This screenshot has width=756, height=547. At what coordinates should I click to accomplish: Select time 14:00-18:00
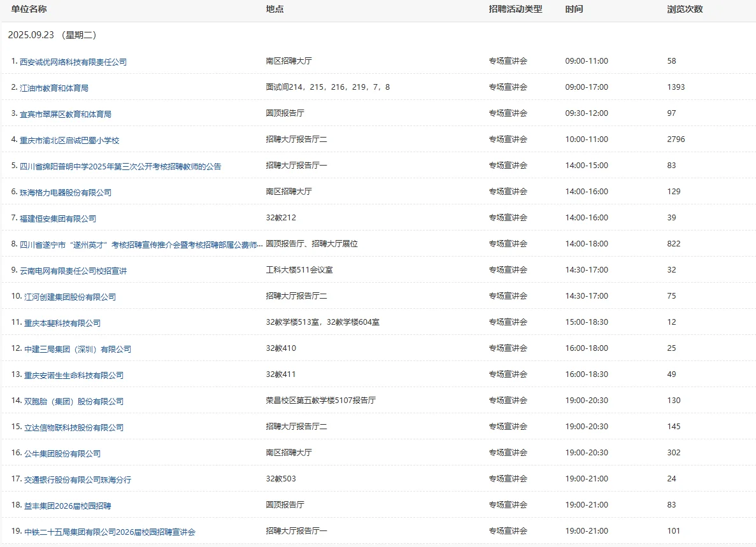[587, 244]
